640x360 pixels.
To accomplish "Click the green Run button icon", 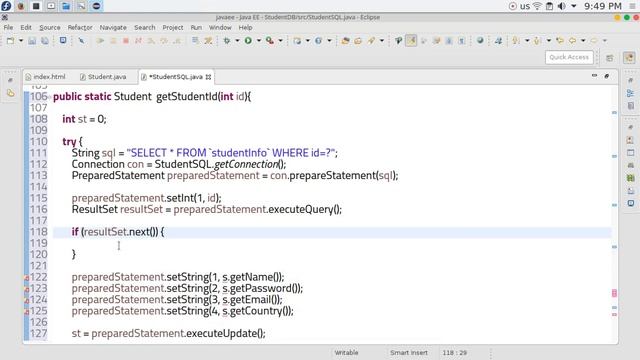I will pyautogui.click(x=248, y=40).
